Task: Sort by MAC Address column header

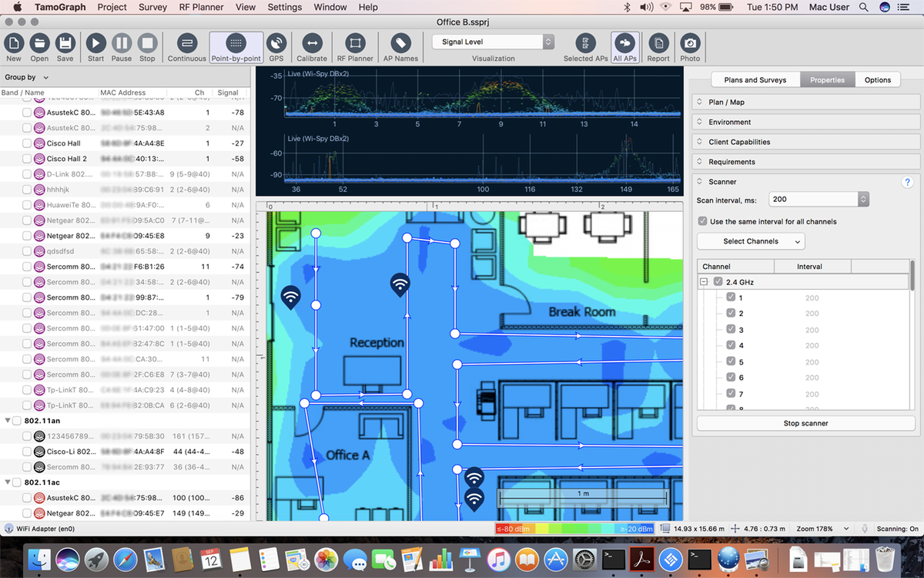Action: pos(122,92)
